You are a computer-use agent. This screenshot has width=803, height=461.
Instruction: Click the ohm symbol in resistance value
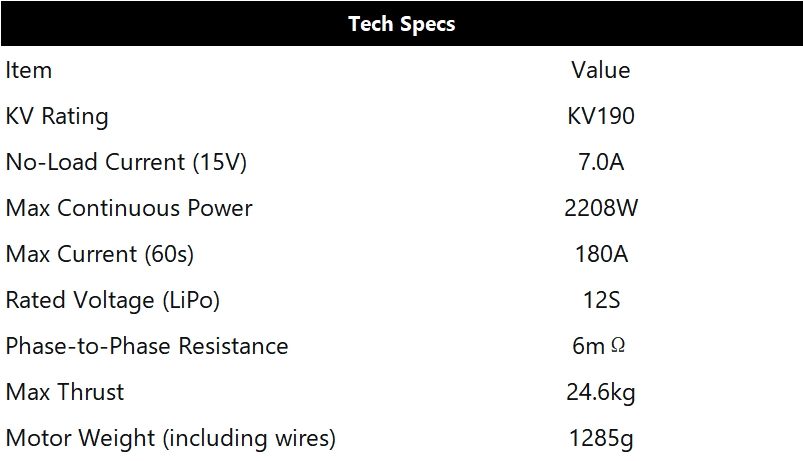tap(618, 345)
